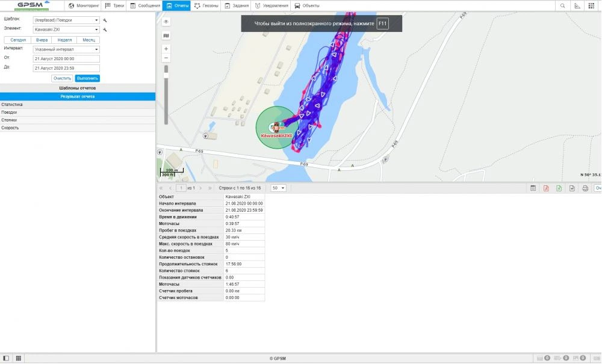This screenshot has width=602, height=364.
Task: Expand the Элемент selection dropdown
Action: pos(65,28)
